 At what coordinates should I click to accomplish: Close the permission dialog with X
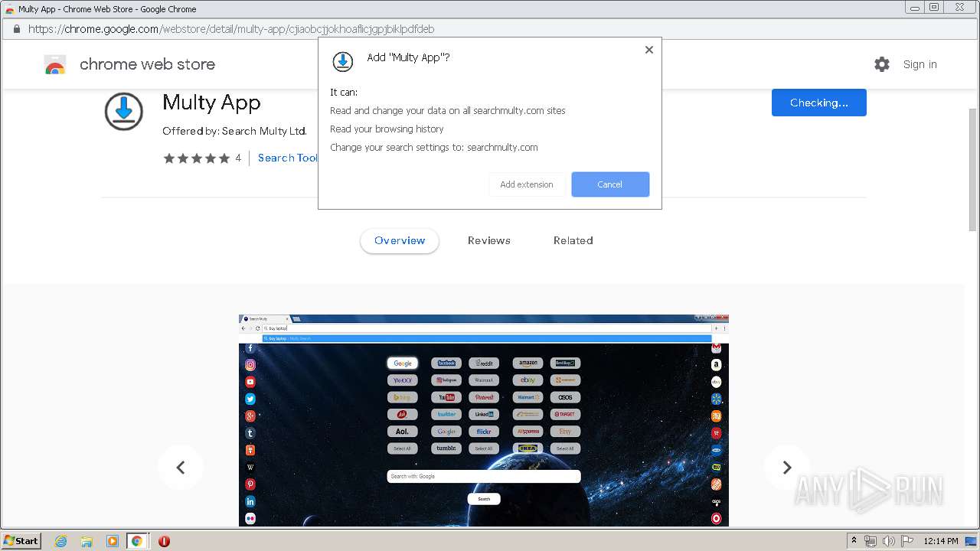tap(649, 50)
